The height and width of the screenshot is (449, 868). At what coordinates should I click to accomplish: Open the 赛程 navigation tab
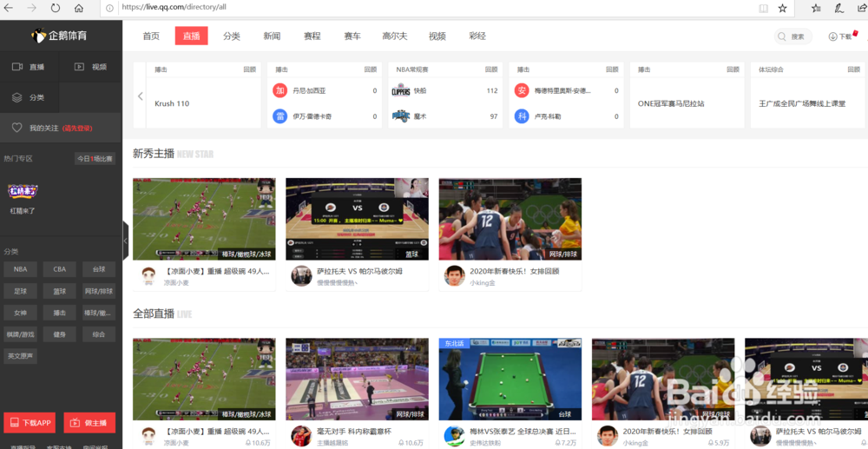click(x=312, y=36)
